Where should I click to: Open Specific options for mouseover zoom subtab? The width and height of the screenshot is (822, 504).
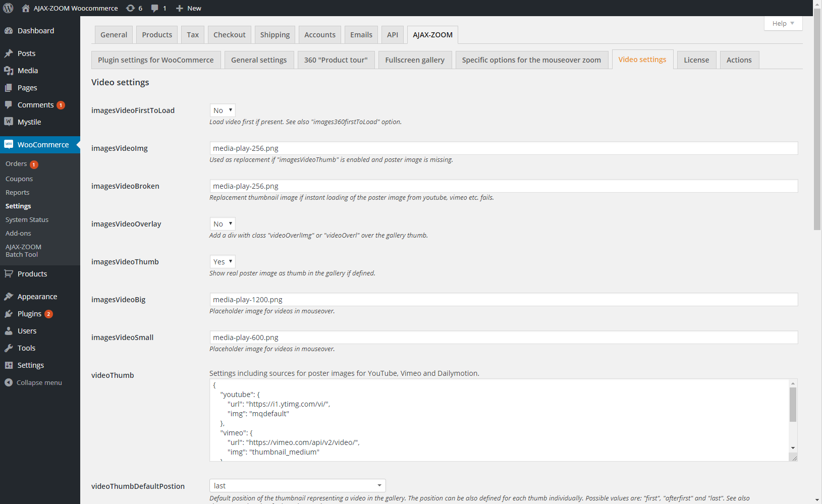[x=532, y=60]
